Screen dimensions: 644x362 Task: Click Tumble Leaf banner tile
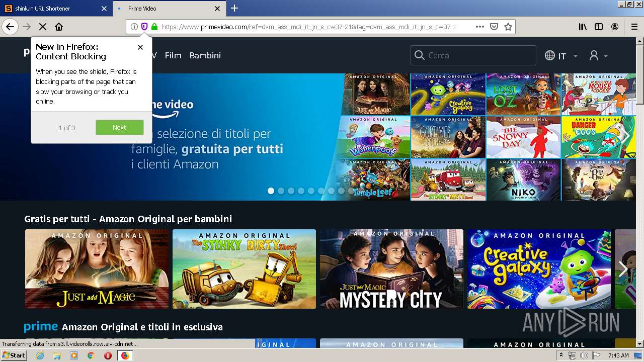373,180
